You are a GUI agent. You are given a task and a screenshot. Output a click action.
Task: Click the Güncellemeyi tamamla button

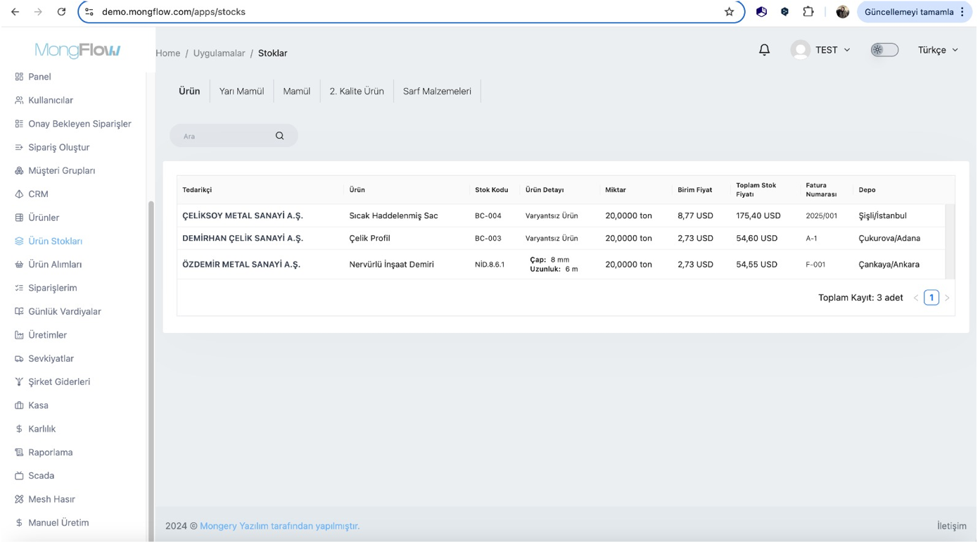click(x=915, y=12)
